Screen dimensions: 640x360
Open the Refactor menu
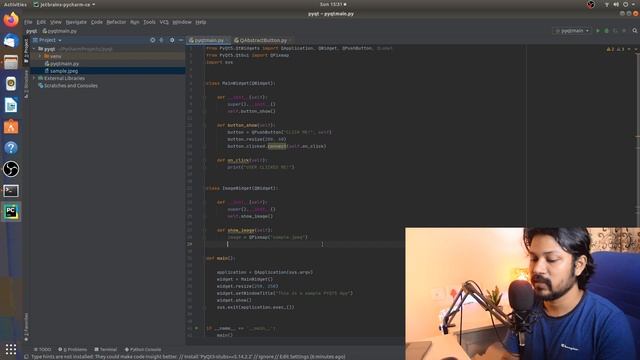point(116,22)
